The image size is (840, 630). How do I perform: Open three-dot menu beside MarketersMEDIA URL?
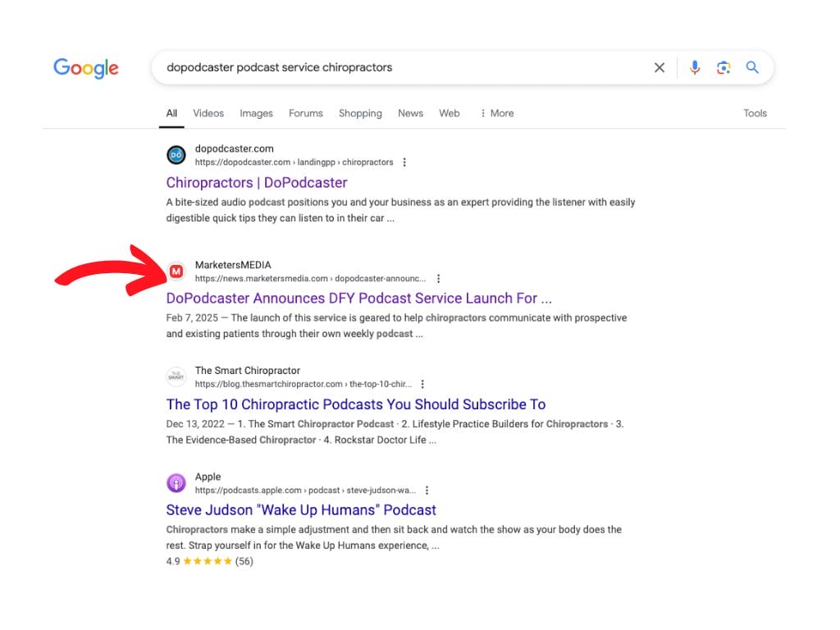click(439, 279)
